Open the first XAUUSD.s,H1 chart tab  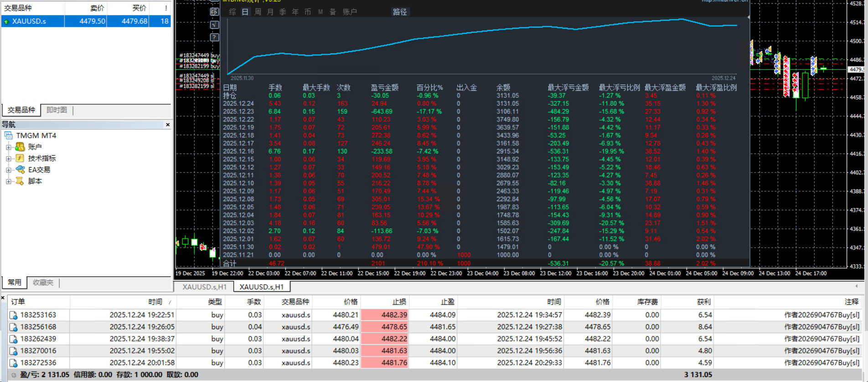[204, 287]
